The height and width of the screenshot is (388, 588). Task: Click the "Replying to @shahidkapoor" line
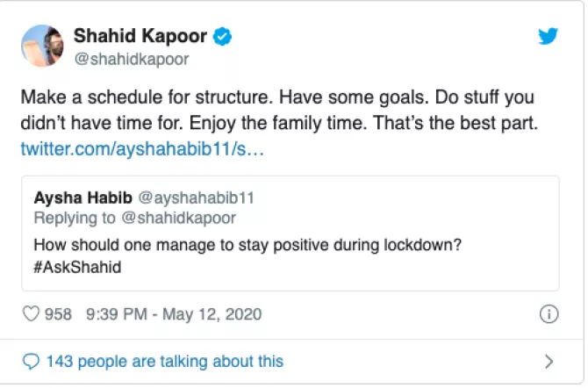(x=134, y=218)
